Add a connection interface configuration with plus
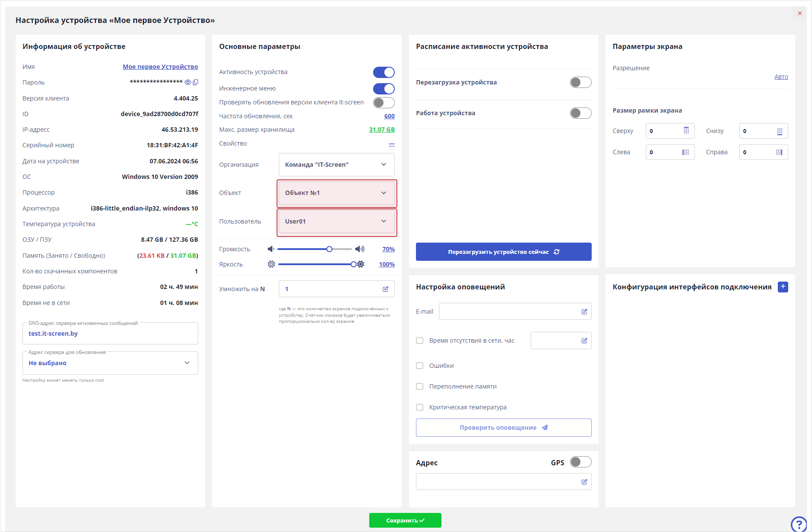This screenshot has width=812, height=532. tap(783, 287)
